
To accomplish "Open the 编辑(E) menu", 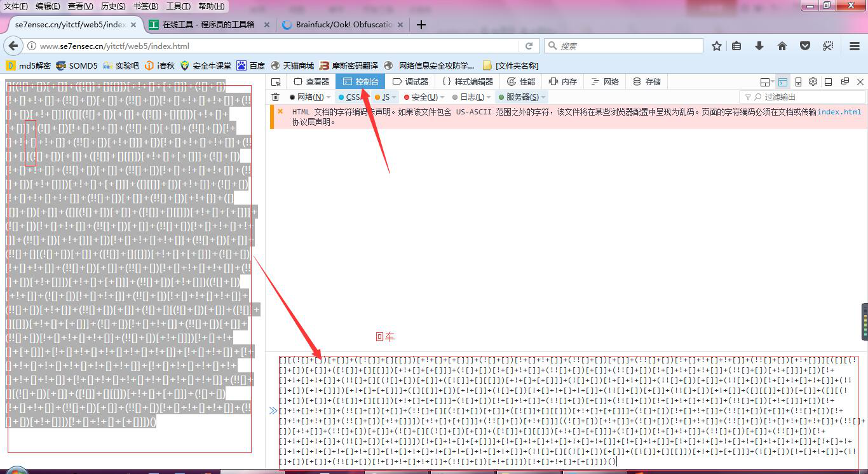I will [48, 6].
